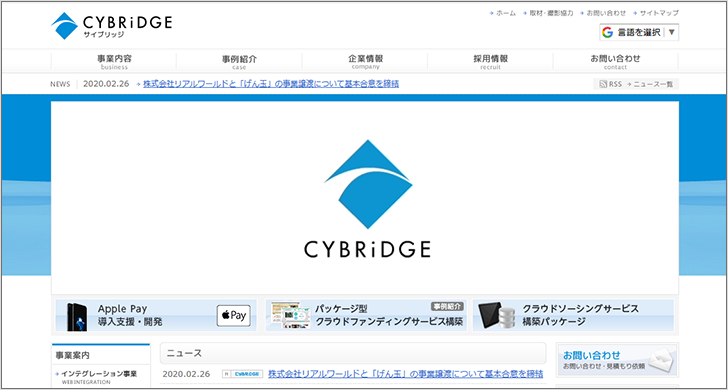Screen dimensions: 728x390
Task: Select インテグレーション事業 in the sidebar
Action: pos(99,374)
